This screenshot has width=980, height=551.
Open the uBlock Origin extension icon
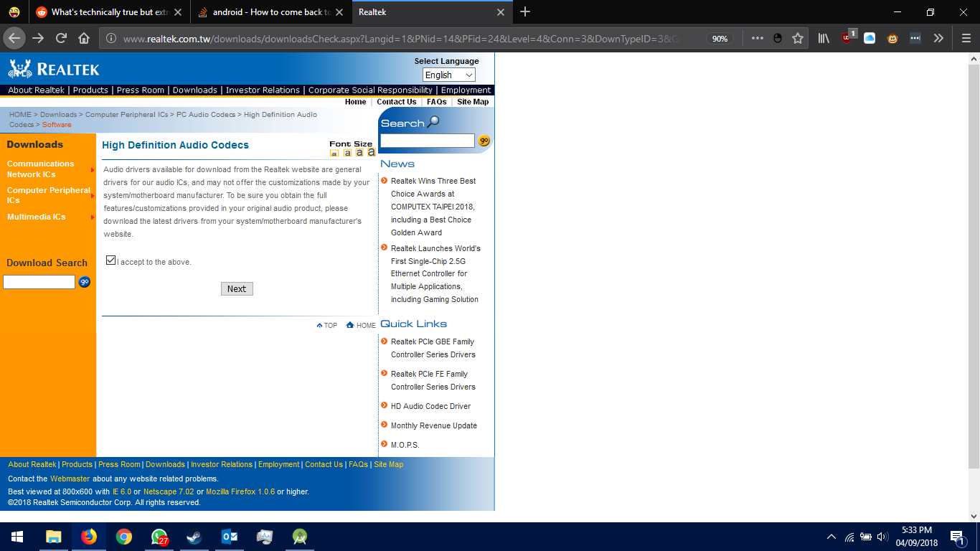[848, 37]
